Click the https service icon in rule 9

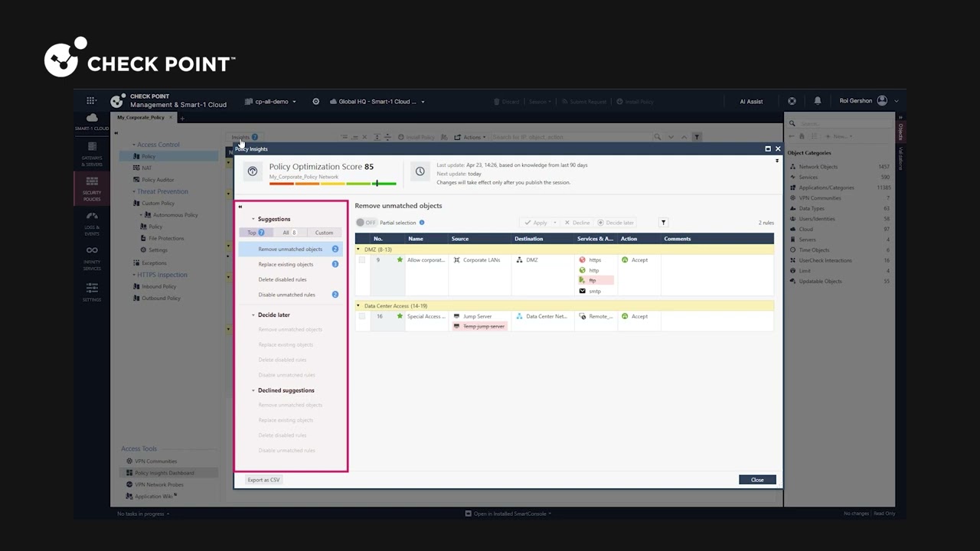pyautogui.click(x=582, y=260)
